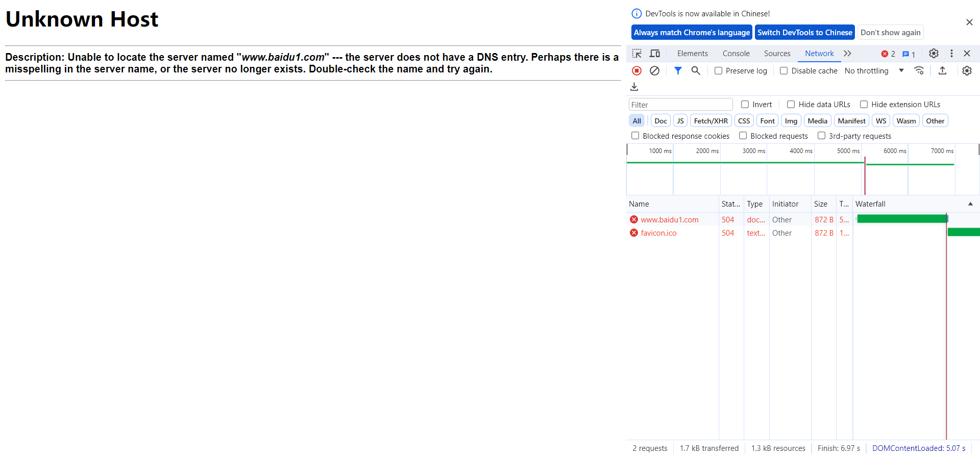Click the www.baidu1.com green waterfall bar
This screenshot has width=980, height=456.
pos(902,219)
